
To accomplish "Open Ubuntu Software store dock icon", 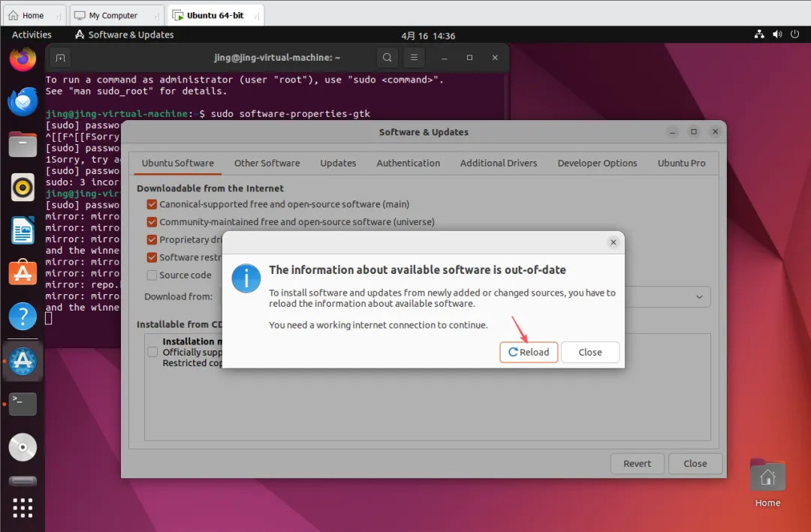I will pos(23,272).
